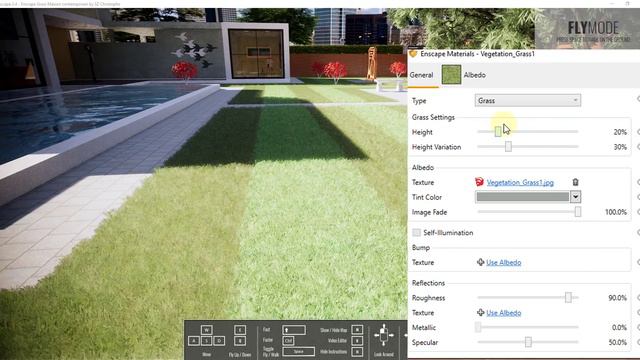Click the gray Tint Color swatch

click(522, 197)
